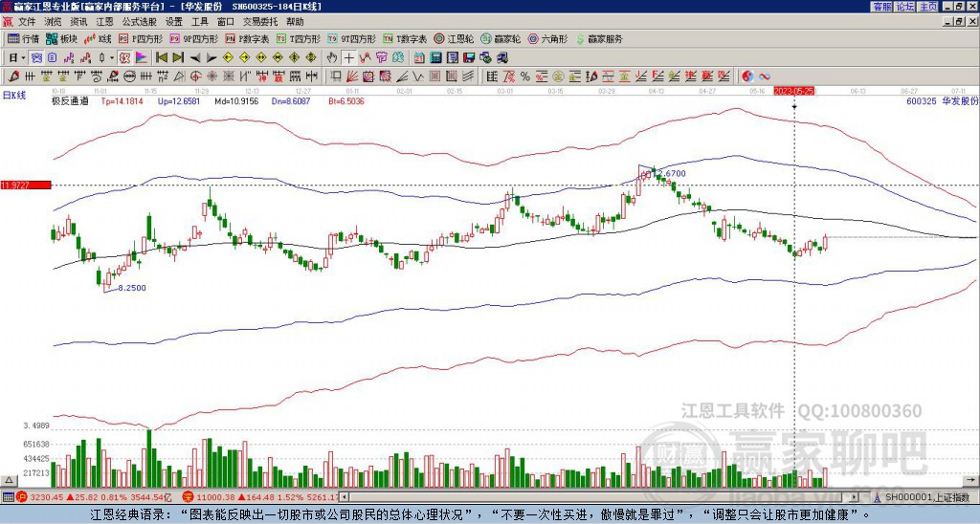
Task: Click the status bar grid icon
Action: 8,497
